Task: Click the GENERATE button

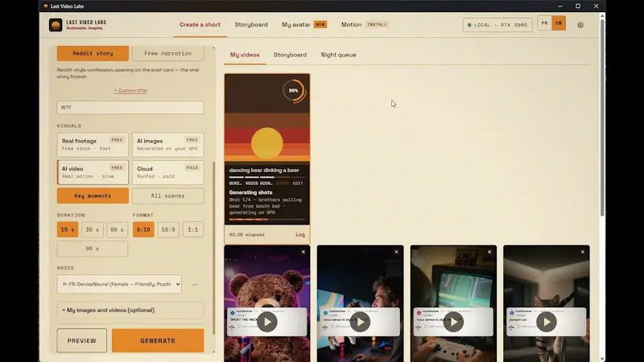Action: (158, 340)
